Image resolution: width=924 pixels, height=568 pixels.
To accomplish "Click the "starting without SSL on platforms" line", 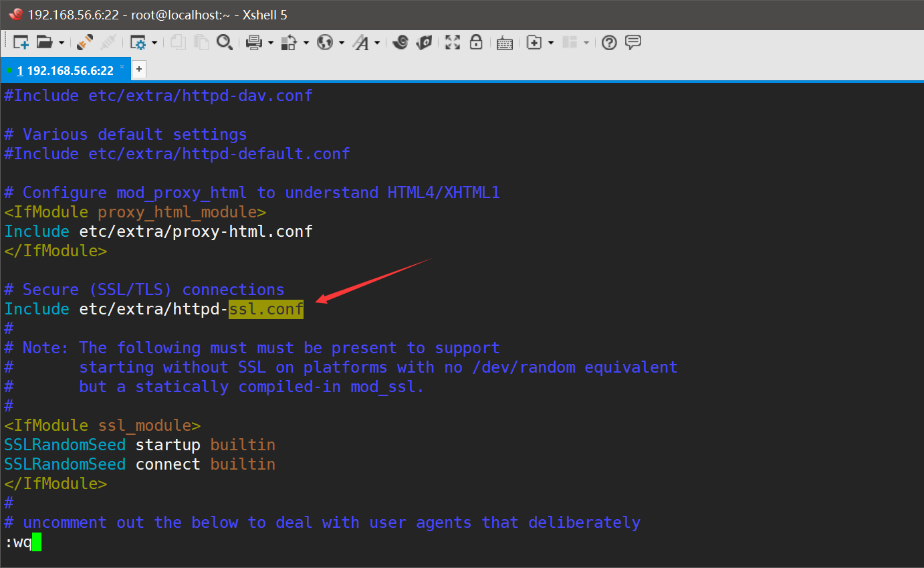I will point(341,367).
